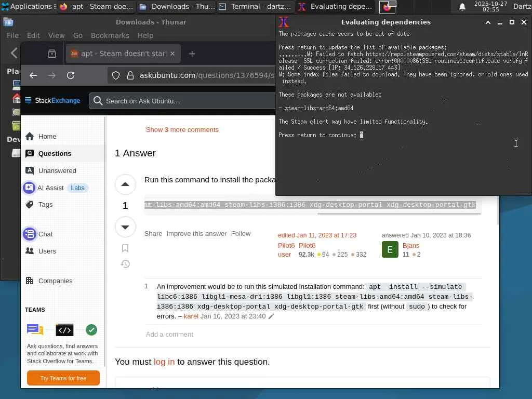Click the workspace switcher Firefox thumbnail
Screen dimensions: 532x399
pos(387,6)
